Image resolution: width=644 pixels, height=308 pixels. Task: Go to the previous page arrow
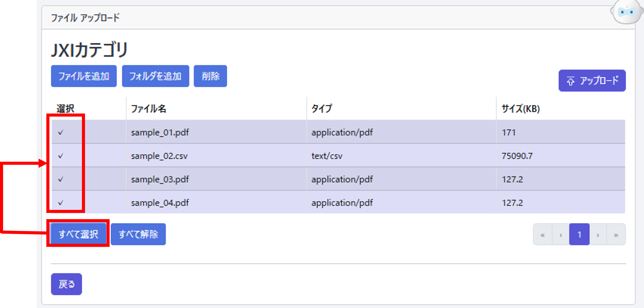(561, 235)
